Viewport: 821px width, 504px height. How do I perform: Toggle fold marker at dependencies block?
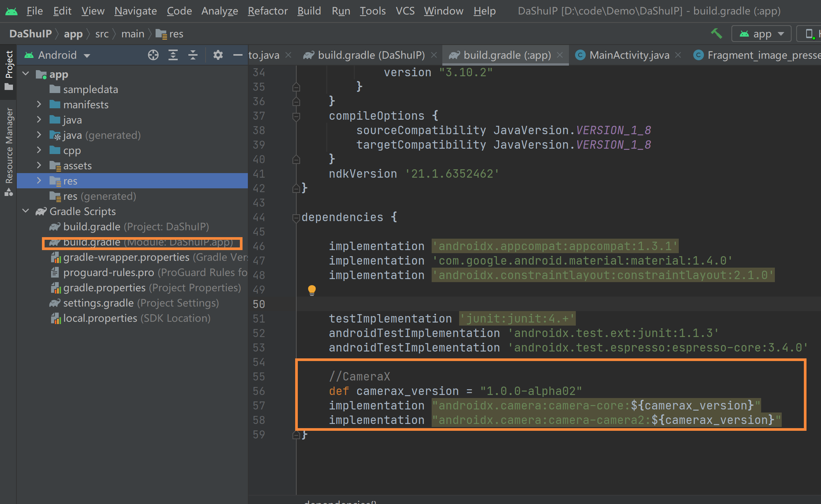(x=296, y=218)
